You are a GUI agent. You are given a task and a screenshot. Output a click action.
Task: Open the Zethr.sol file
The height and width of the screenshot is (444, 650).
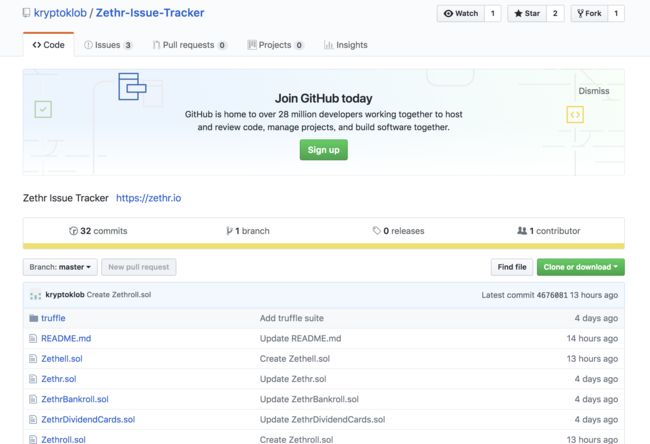tap(58, 379)
